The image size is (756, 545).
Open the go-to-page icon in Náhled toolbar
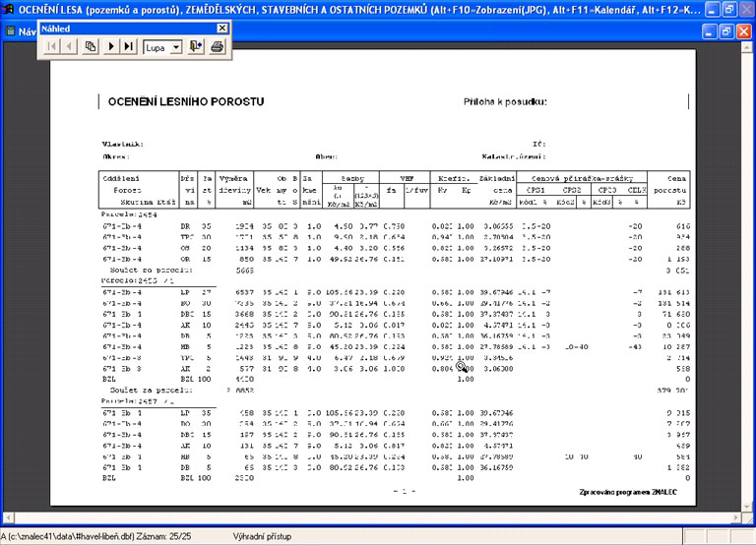(x=91, y=47)
